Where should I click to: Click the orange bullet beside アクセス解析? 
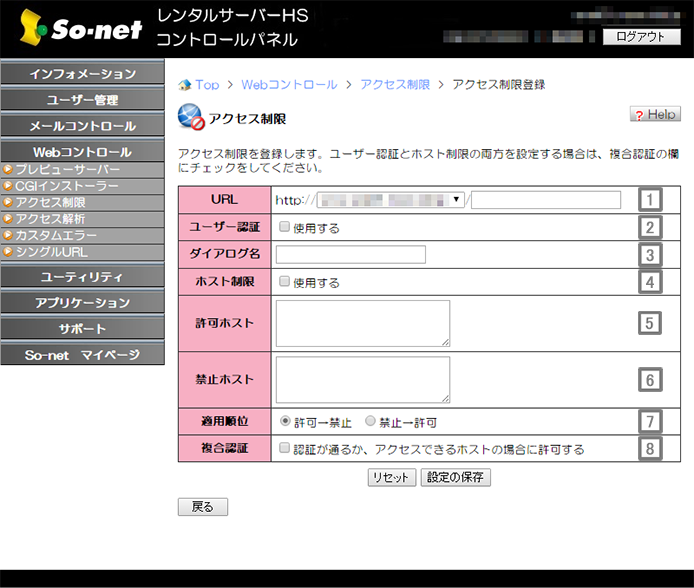(x=8, y=219)
